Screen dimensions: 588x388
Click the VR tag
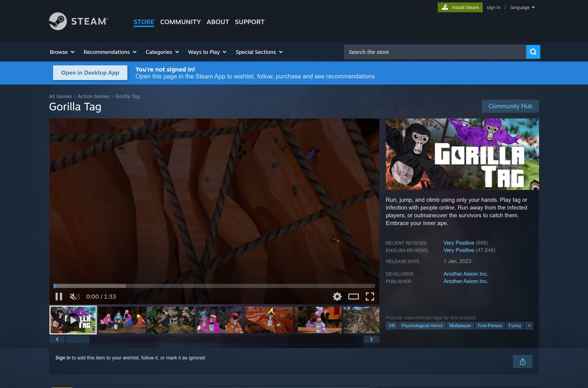coord(392,325)
